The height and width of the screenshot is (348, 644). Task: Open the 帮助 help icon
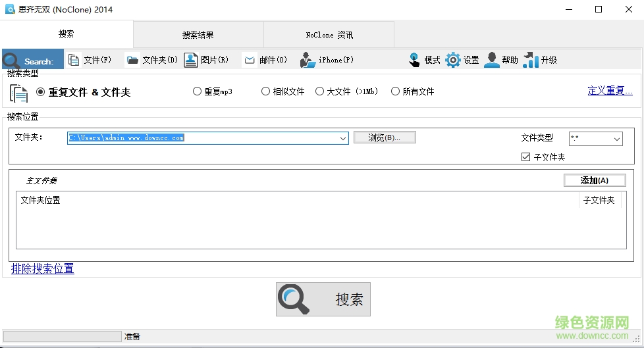coord(491,60)
